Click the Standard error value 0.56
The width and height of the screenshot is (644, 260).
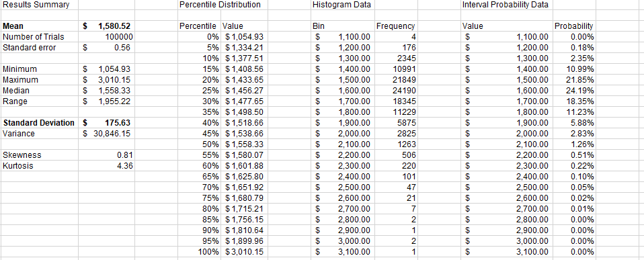106,48
